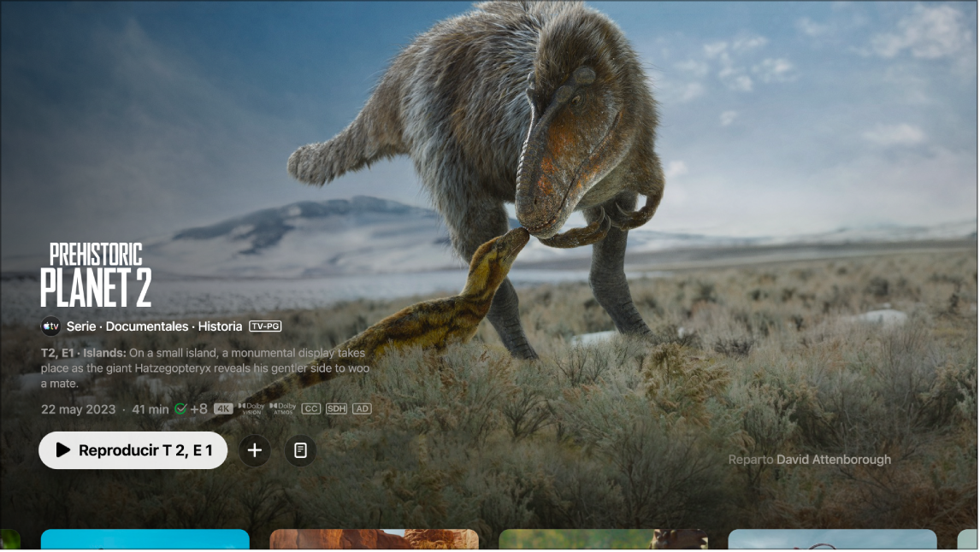Open the episode list via the notes icon
The image size is (980, 552).
[298, 450]
